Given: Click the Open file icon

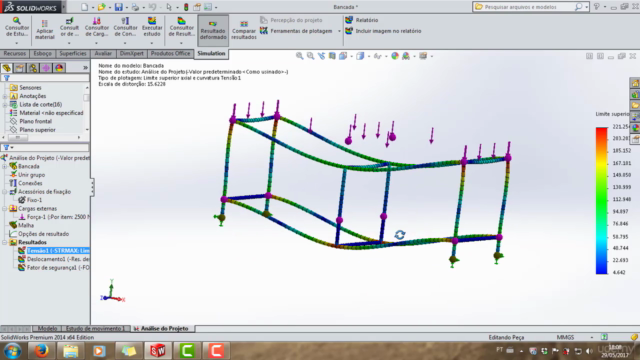Looking at the screenshot, I should coord(101,7).
